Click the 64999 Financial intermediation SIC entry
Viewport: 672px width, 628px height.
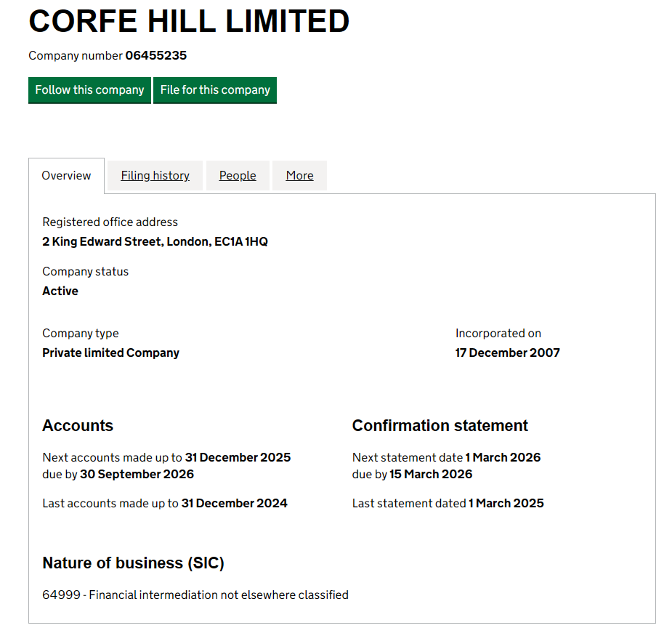195,595
